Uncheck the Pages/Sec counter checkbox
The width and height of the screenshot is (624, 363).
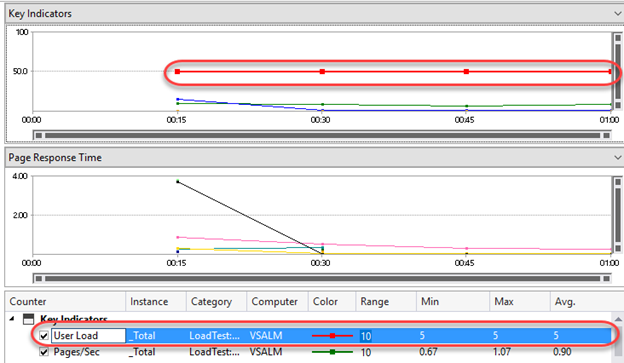point(44,352)
